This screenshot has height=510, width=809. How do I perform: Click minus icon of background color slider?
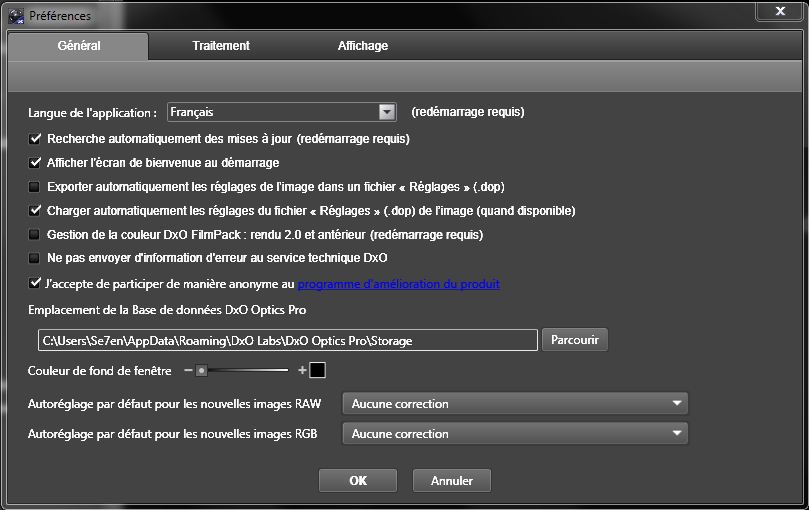188,370
